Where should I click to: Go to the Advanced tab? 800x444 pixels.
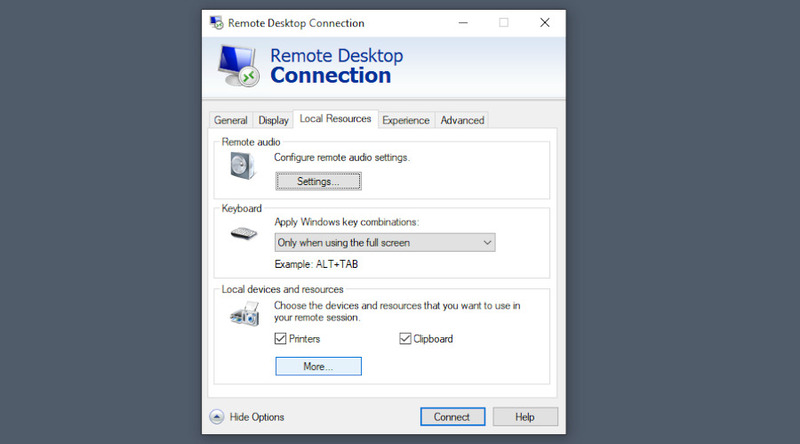tap(462, 120)
